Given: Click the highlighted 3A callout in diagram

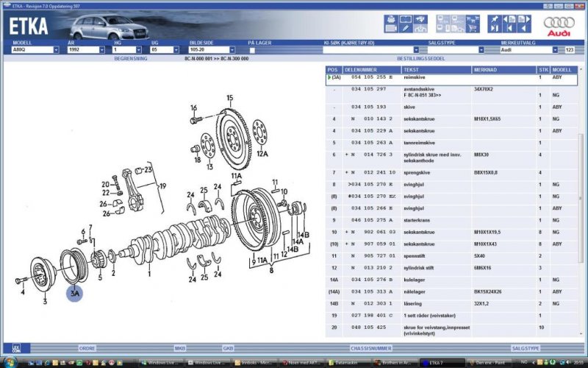Looking at the screenshot, I should 75,293.
